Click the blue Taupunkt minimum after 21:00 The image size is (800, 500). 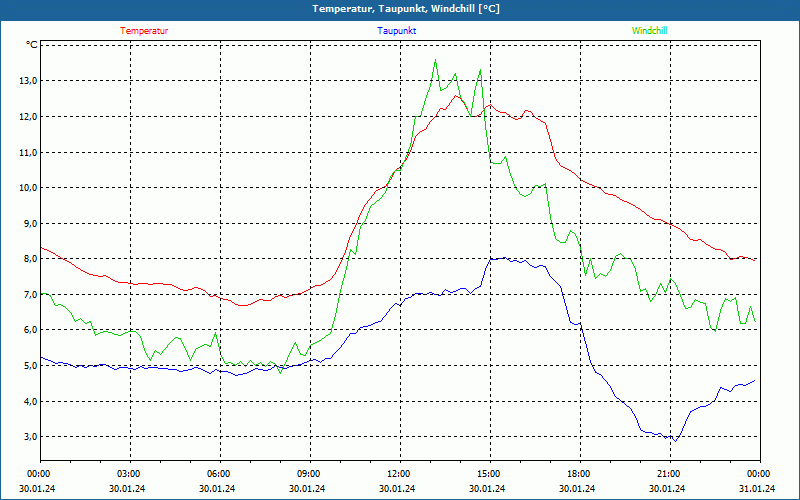(676, 441)
